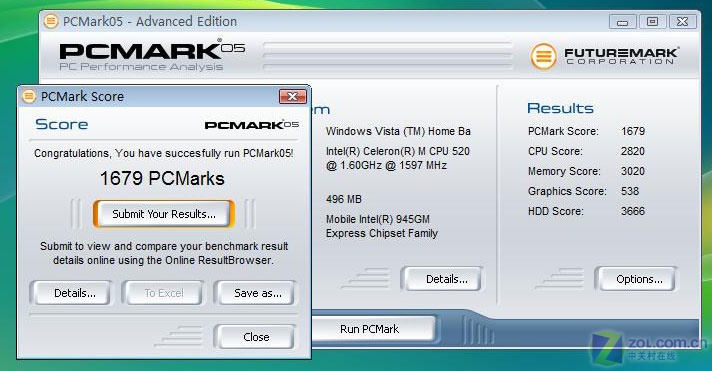Click the '496 MB' memory text

[344, 199]
